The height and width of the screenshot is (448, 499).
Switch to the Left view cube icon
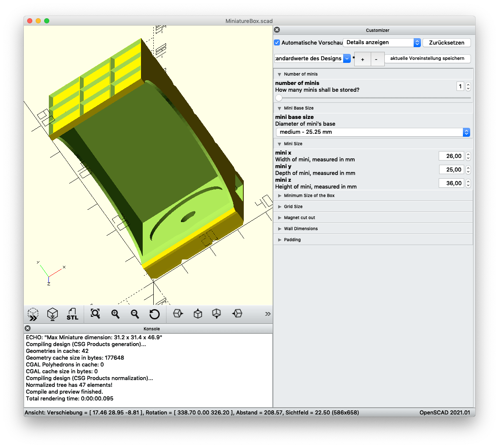237,313
